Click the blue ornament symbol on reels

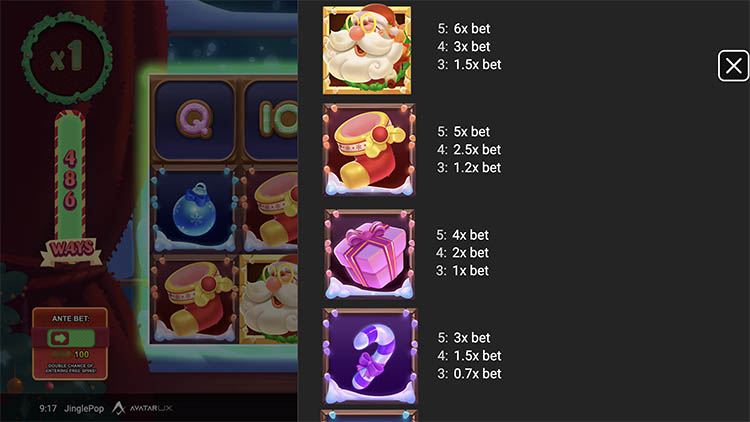coord(194,209)
